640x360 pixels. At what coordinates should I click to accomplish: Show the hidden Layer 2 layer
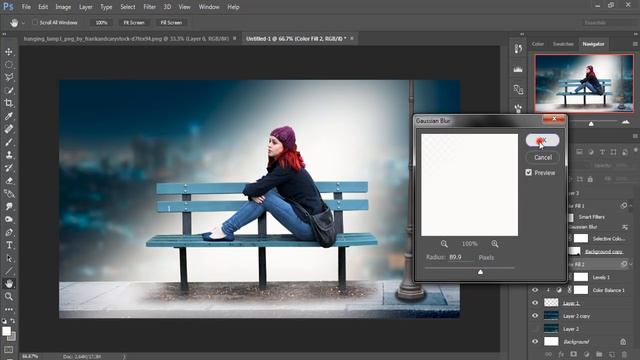(x=535, y=329)
